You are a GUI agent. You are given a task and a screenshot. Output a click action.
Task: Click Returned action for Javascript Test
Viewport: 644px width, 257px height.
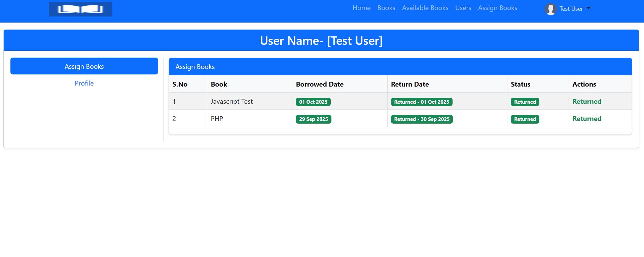pos(587,101)
